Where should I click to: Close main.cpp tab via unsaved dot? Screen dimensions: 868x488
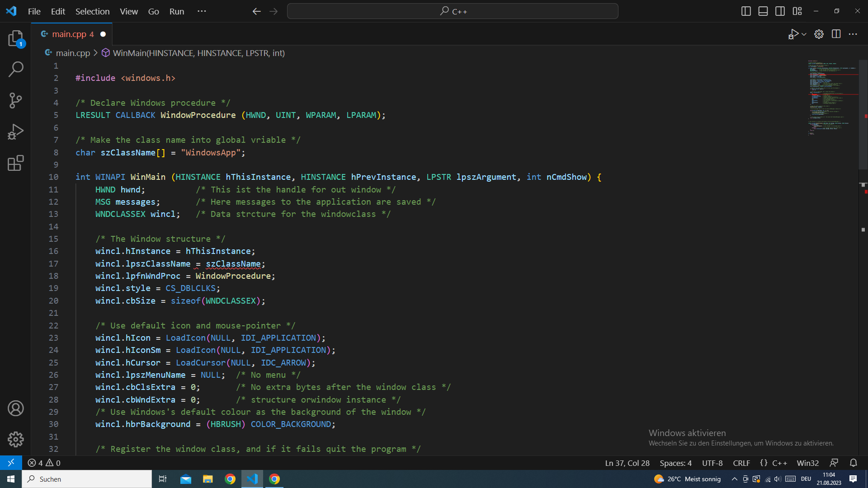point(103,34)
